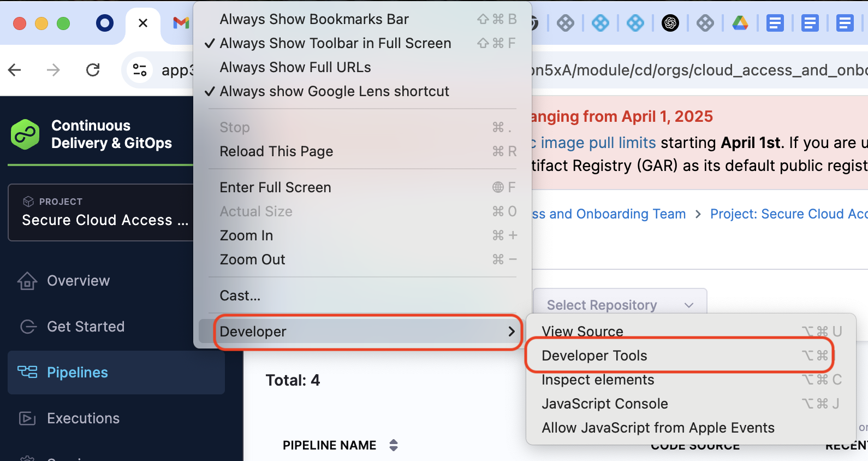
Task: Click the page reload icon
Action: point(93,70)
